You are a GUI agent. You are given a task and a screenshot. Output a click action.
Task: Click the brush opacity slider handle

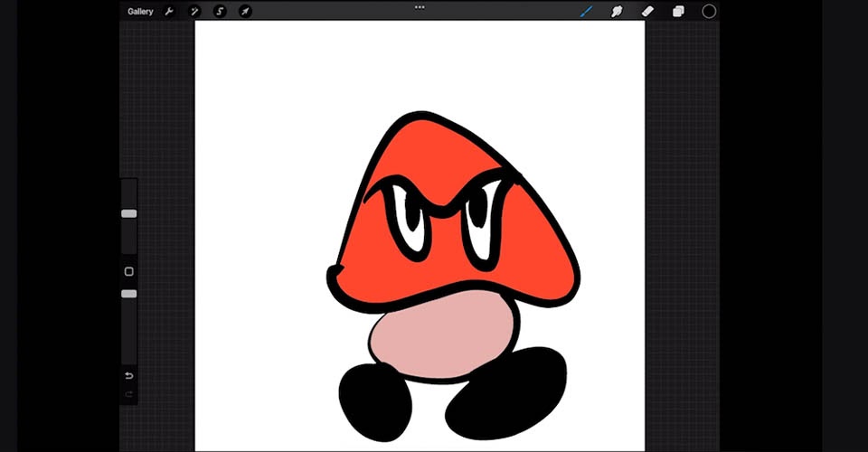coord(129,294)
